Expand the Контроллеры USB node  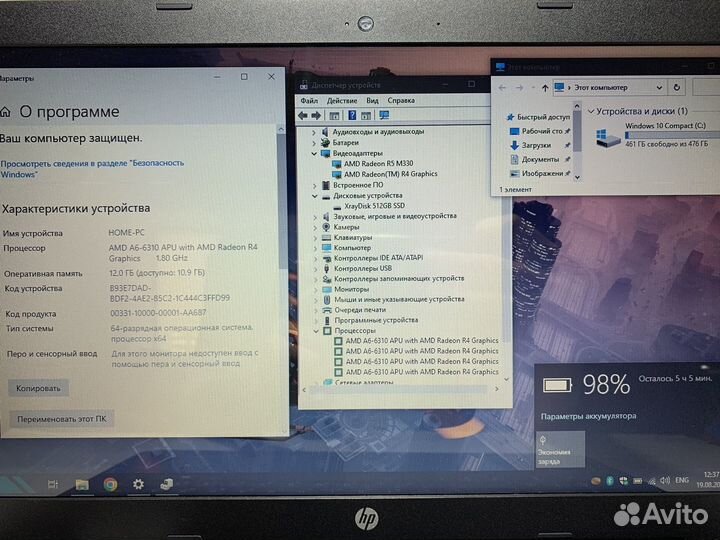click(315, 269)
